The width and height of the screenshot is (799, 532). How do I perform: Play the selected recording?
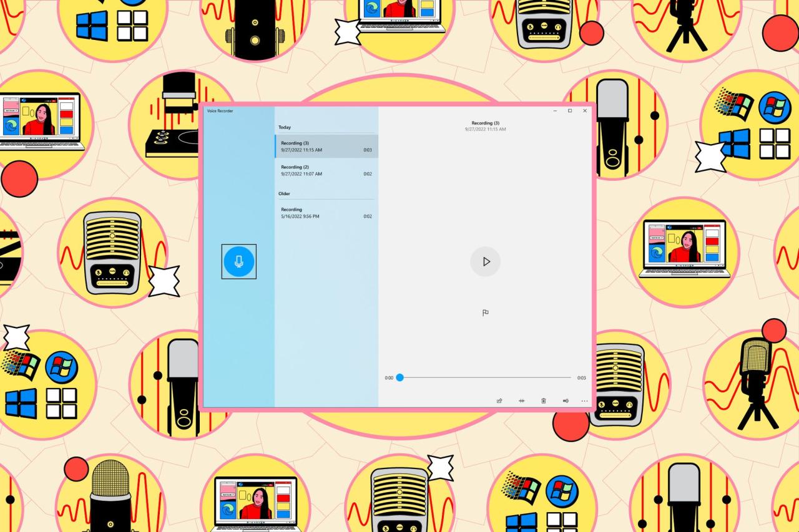tap(485, 261)
